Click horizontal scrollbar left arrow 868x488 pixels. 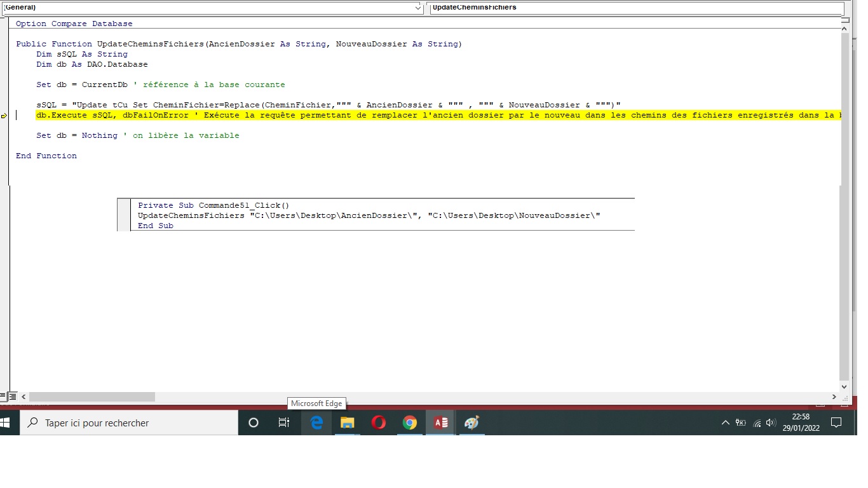24,396
